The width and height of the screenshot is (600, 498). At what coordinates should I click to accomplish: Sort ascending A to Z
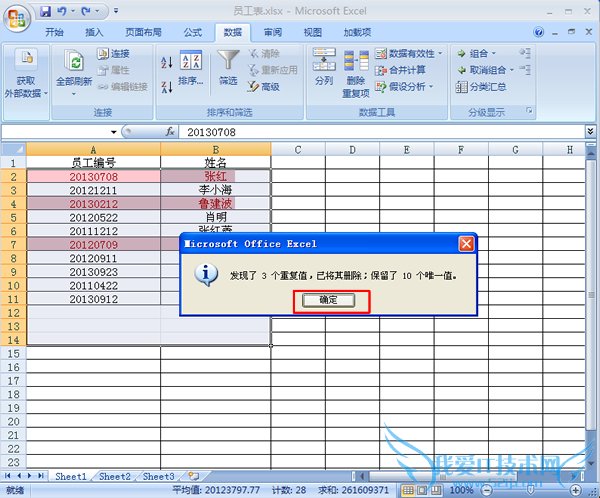click(167, 62)
